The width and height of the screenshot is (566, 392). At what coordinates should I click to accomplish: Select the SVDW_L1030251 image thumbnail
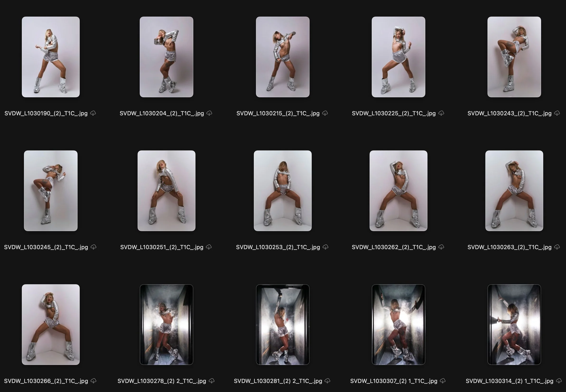167,191
